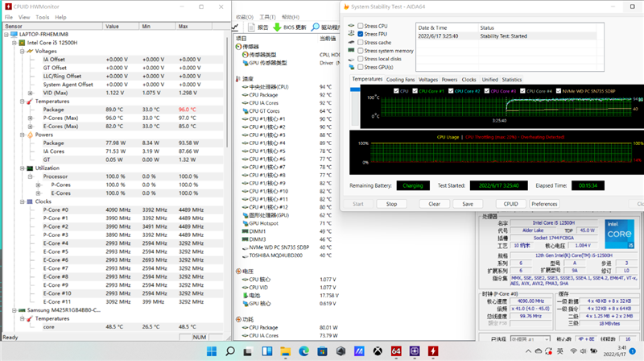The image size is (644, 361).
Task: Open HWMonitor's View menu
Action: pos(24,17)
